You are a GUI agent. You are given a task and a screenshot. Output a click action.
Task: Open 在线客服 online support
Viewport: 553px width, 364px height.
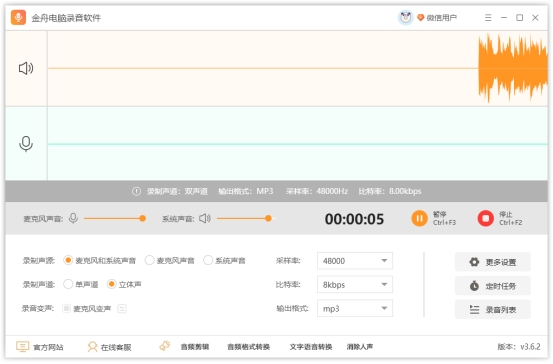(x=109, y=347)
